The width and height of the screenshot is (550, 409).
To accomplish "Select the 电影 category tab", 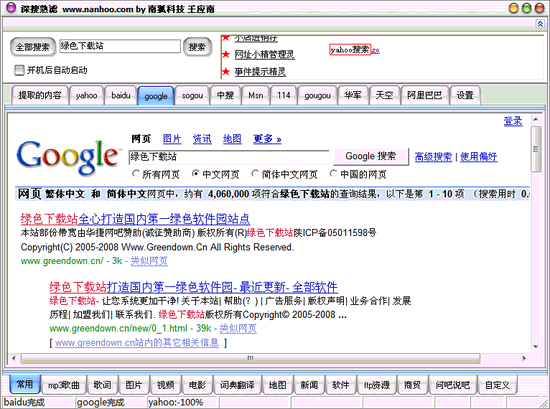I will click(x=197, y=385).
